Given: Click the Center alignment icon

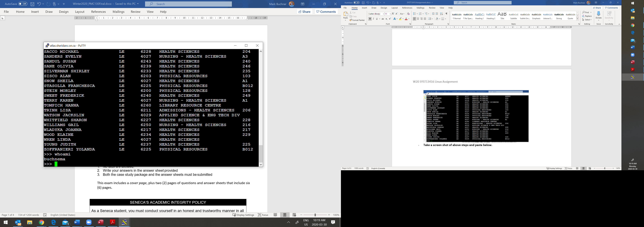Looking at the screenshot, I should point(418,19).
